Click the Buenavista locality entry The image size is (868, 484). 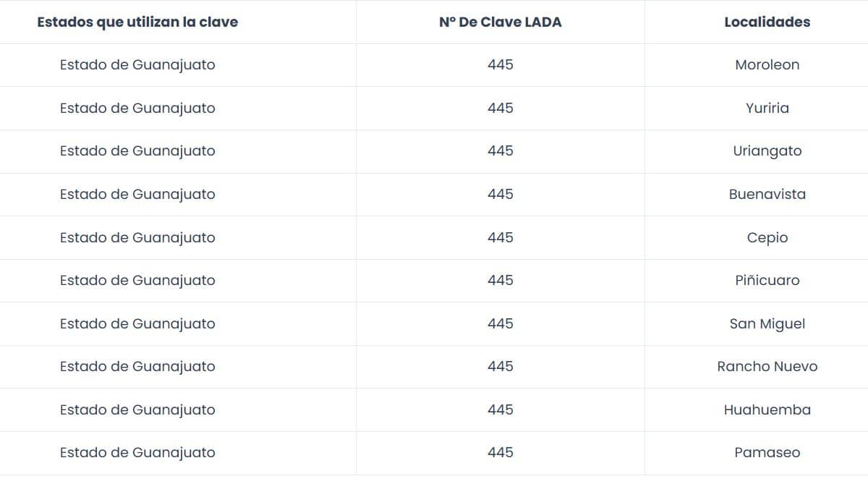(x=767, y=194)
